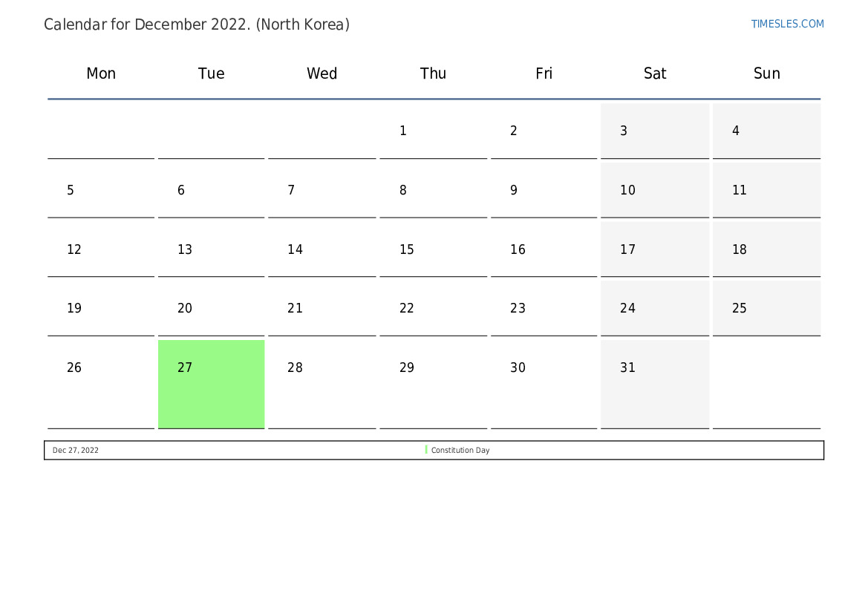Select date 12
Image resolution: width=868 pixels, height=614 pixels.
(x=101, y=249)
